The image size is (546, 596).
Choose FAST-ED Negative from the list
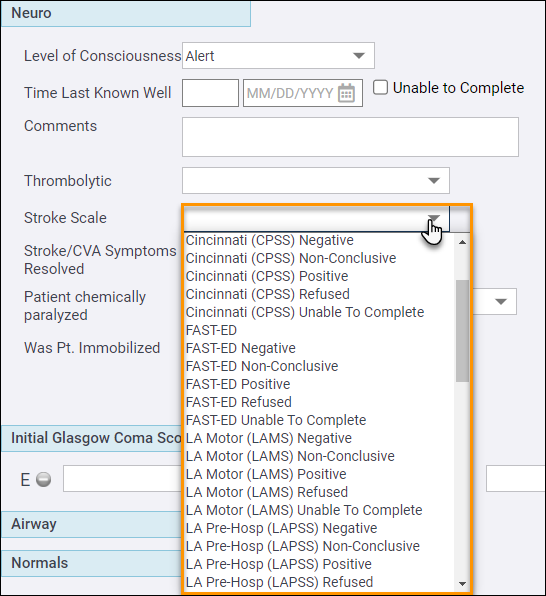241,348
